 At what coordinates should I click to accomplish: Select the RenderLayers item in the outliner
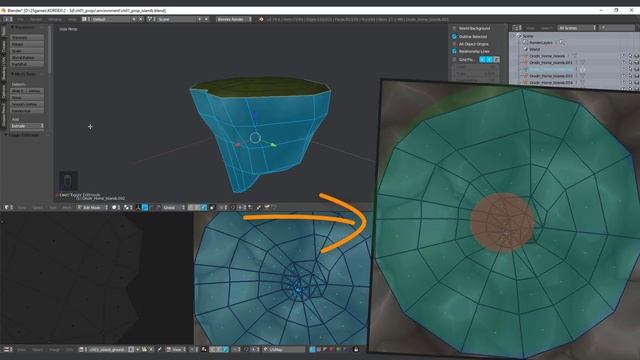pos(540,42)
